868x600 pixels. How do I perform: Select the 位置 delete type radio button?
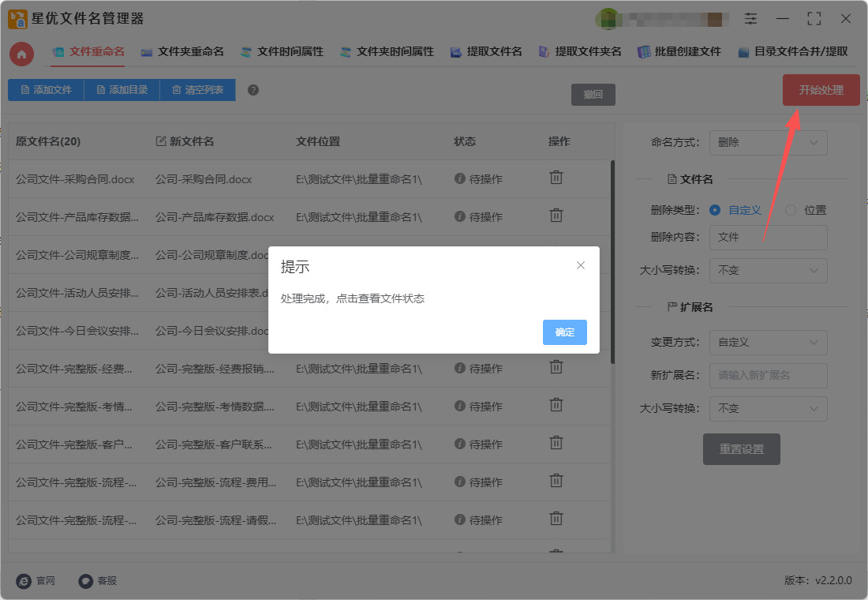(791, 210)
